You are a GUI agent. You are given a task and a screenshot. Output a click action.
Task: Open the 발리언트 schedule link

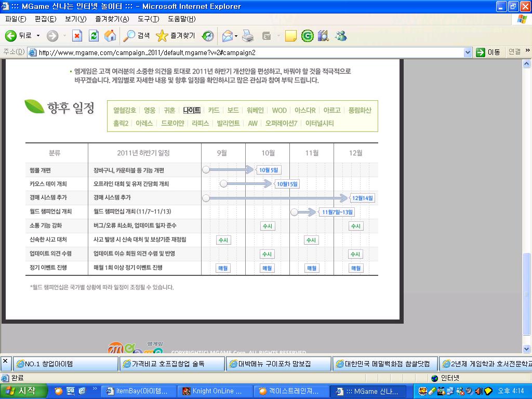point(229,124)
